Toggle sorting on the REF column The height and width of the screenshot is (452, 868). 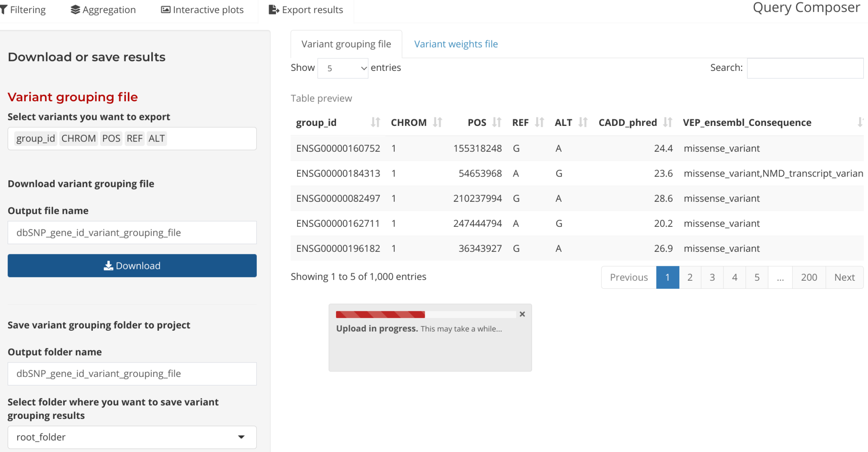[x=540, y=122]
